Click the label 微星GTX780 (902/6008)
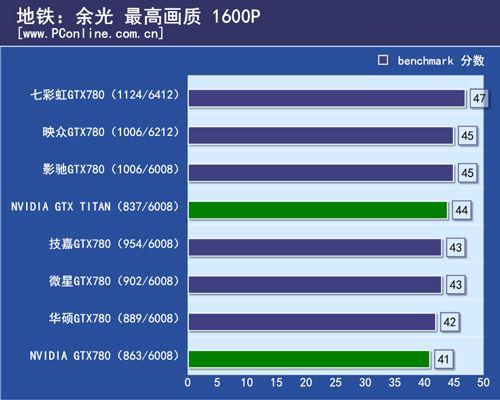Screen dimensions: 500x400 (114, 281)
